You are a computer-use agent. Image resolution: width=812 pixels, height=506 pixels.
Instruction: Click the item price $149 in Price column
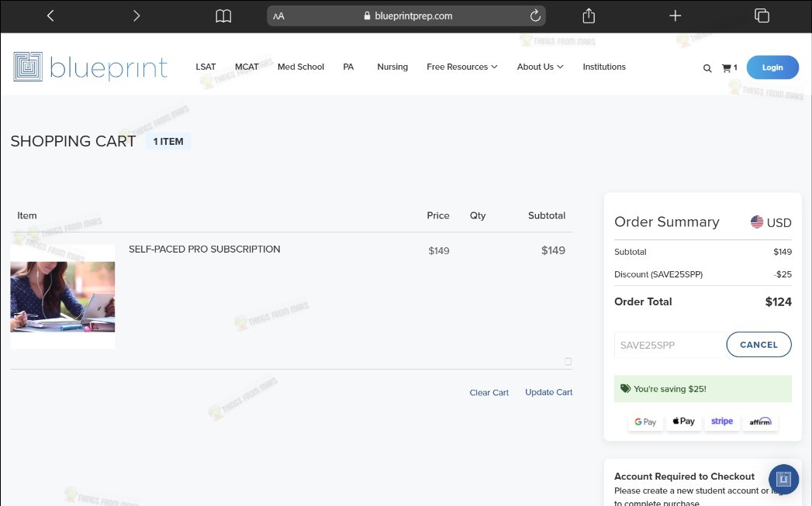pyautogui.click(x=439, y=251)
